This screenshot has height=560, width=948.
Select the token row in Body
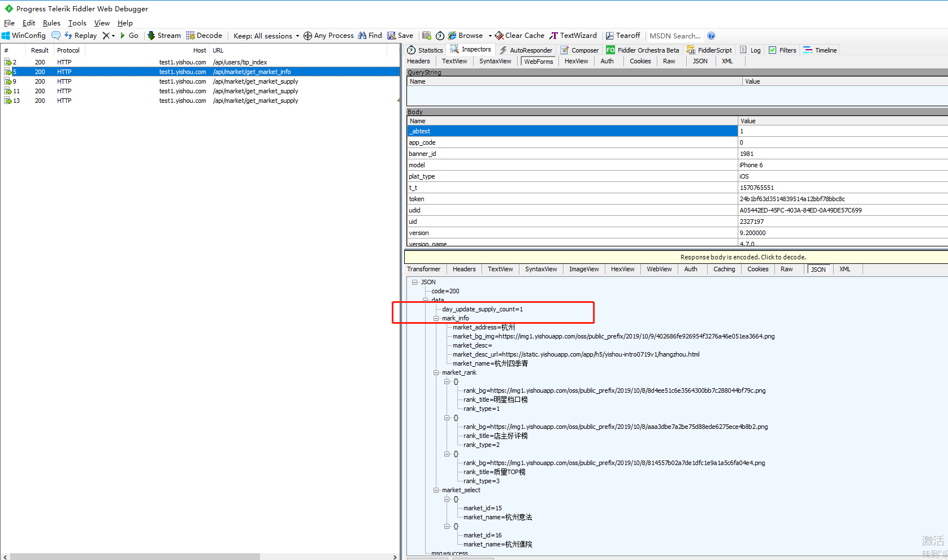(677, 199)
